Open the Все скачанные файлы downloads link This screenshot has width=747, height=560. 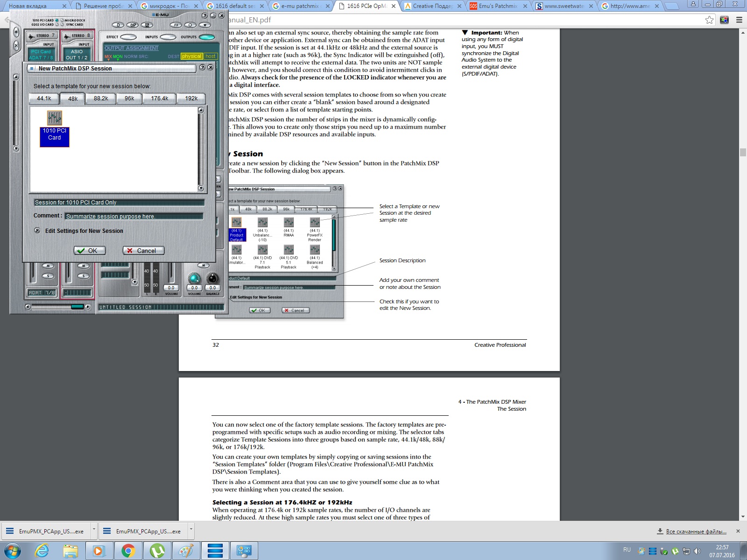[x=696, y=532]
